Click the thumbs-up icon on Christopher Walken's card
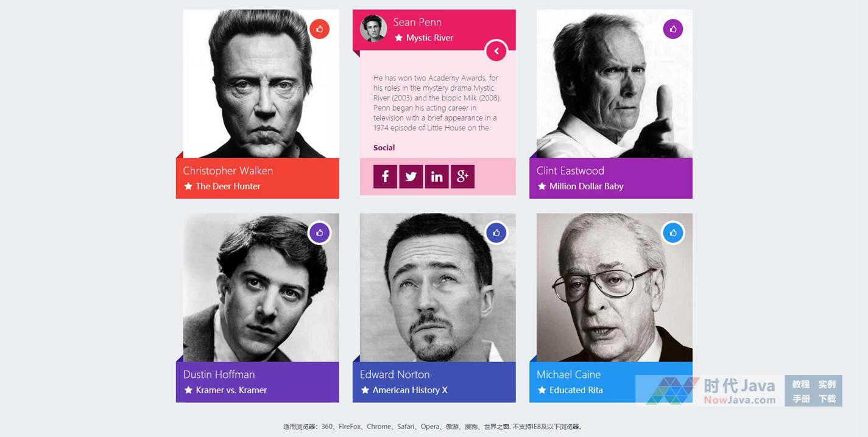 coord(319,29)
